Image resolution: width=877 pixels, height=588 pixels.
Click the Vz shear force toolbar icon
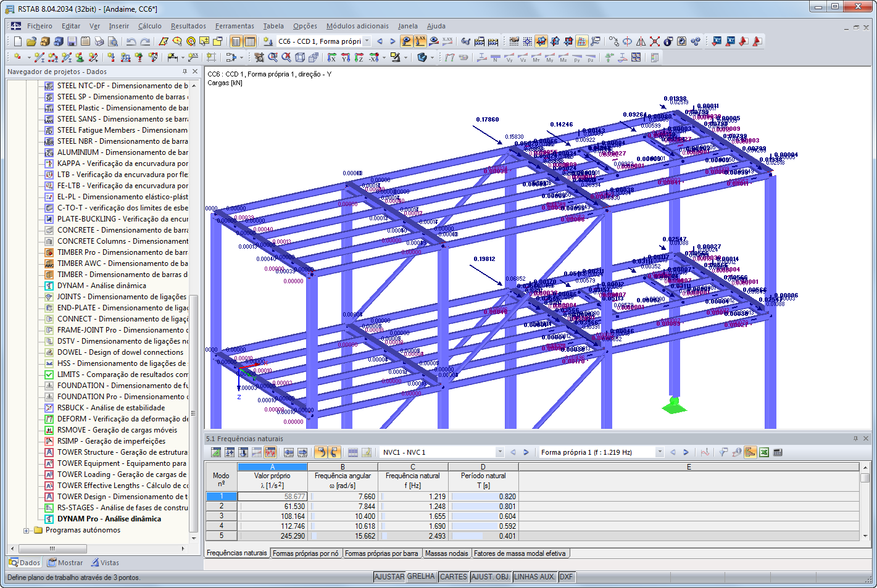pos(523,57)
